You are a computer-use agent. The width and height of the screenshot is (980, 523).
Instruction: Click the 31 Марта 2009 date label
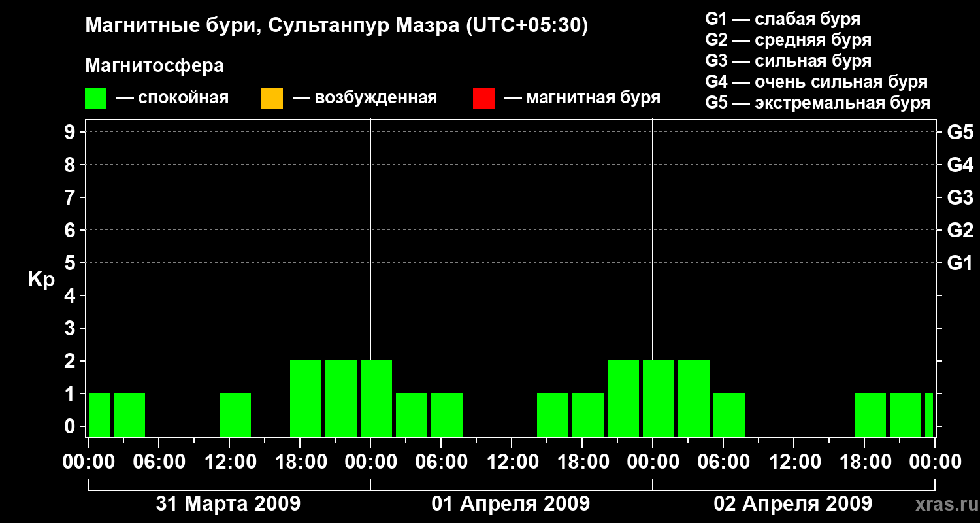click(228, 503)
